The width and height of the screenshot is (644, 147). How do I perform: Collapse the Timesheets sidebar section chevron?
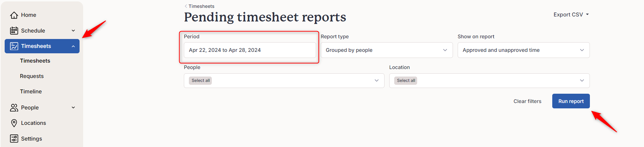(x=73, y=46)
